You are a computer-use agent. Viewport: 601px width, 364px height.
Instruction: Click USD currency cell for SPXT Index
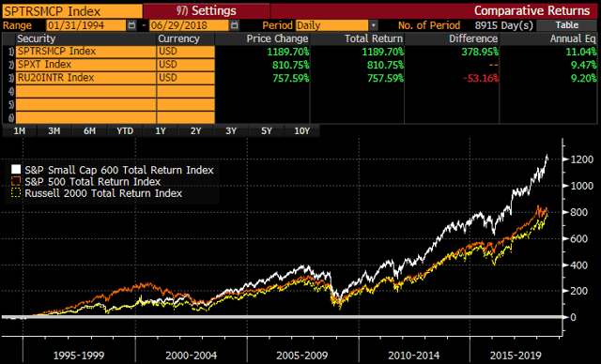click(x=186, y=65)
